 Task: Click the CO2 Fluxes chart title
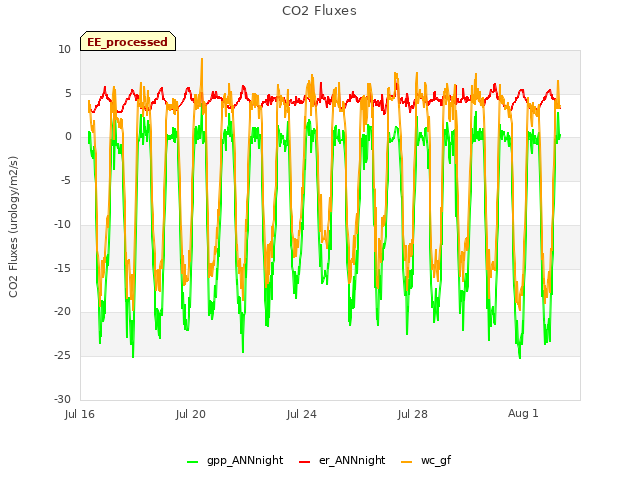pos(319,11)
